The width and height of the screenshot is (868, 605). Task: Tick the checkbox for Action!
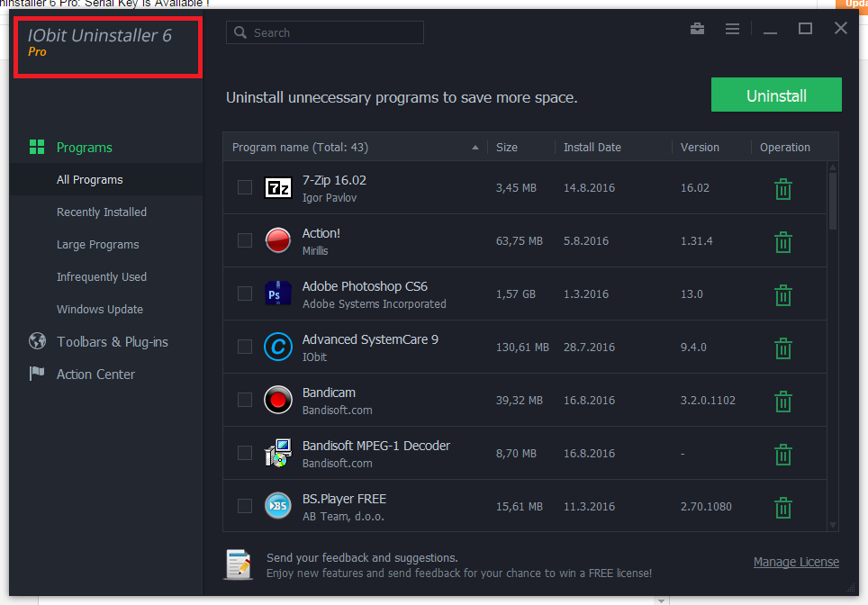pos(245,240)
